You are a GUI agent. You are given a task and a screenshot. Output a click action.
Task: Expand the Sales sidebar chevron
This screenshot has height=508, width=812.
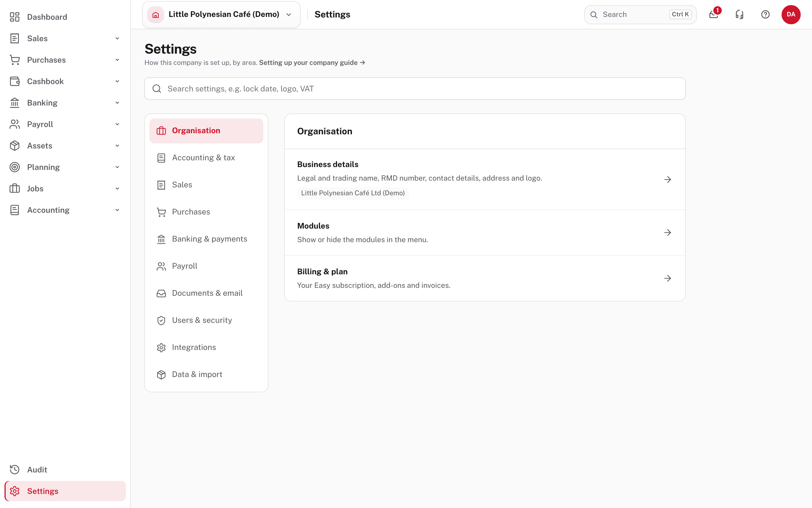click(117, 38)
